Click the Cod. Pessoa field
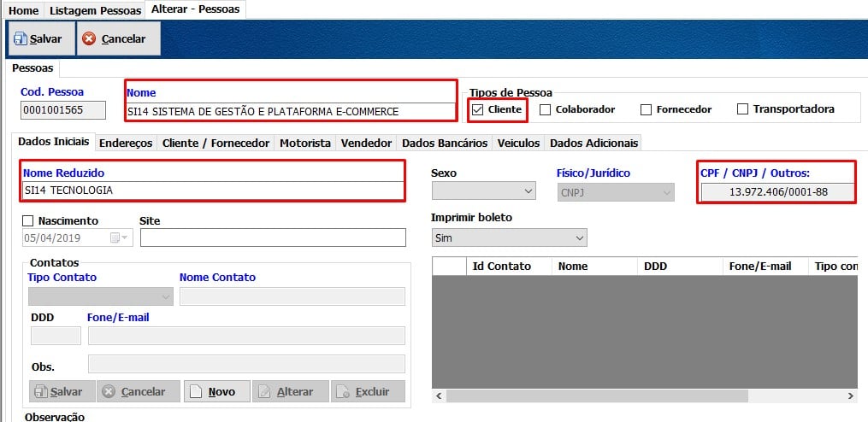The image size is (868, 422). 63,110
